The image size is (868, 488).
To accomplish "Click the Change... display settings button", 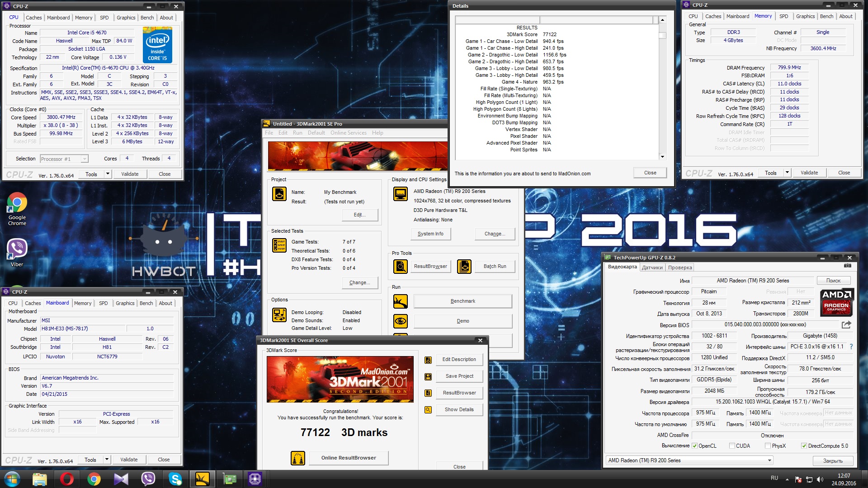I will click(x=495, y=234).
